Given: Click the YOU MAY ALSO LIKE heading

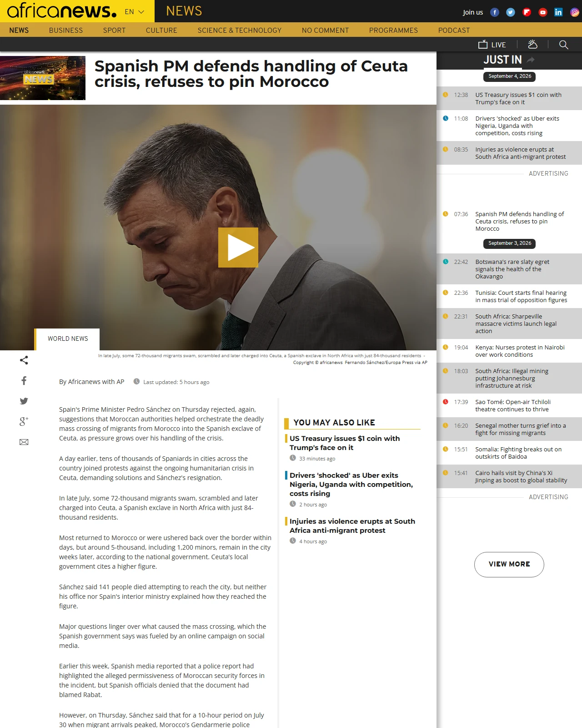Looking at the screenshot, I should tap(334, 423).
